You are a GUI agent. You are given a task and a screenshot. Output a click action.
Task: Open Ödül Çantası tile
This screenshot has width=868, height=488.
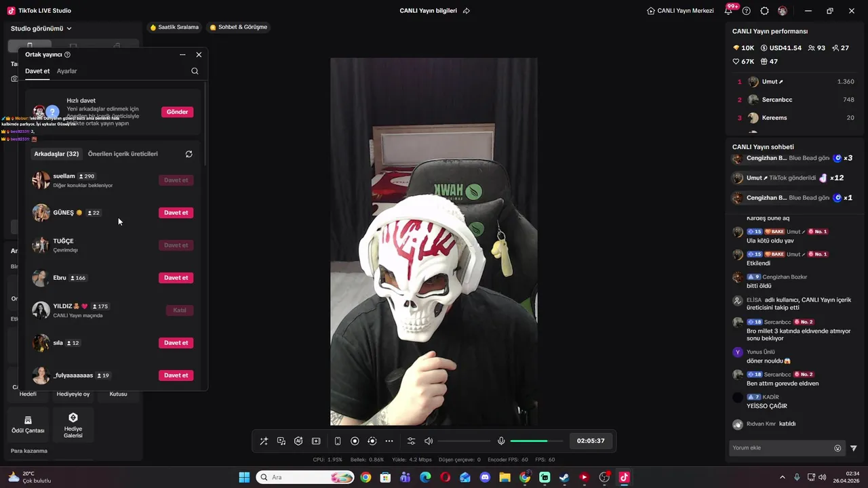28,424
